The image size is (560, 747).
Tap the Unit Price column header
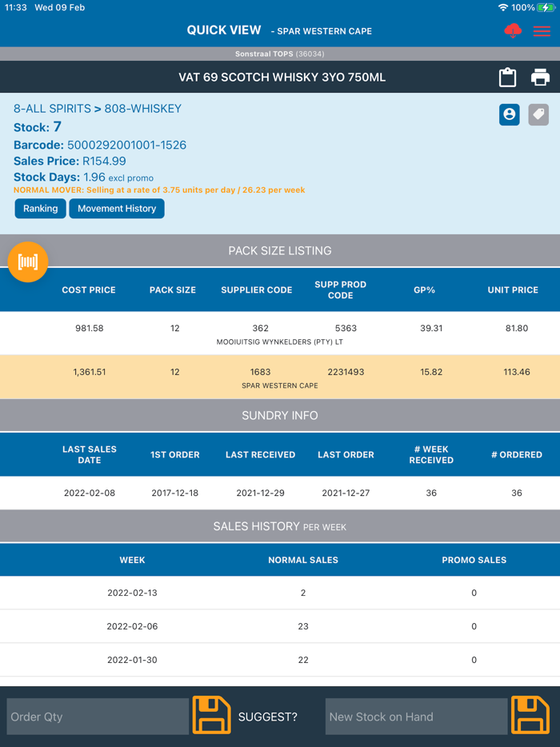click(x=513, y=290)
